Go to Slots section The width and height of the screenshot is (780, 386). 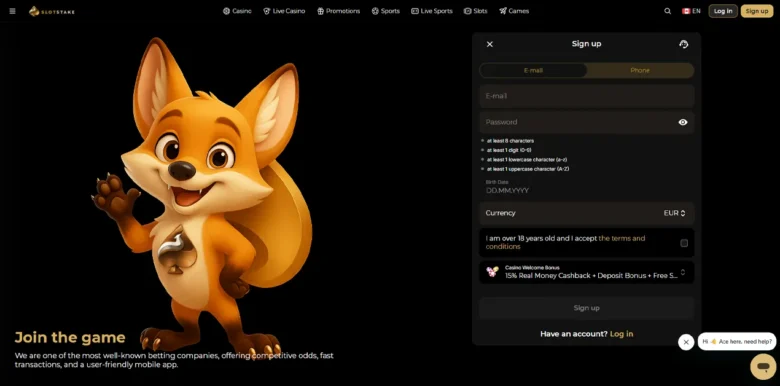point(476,11)
